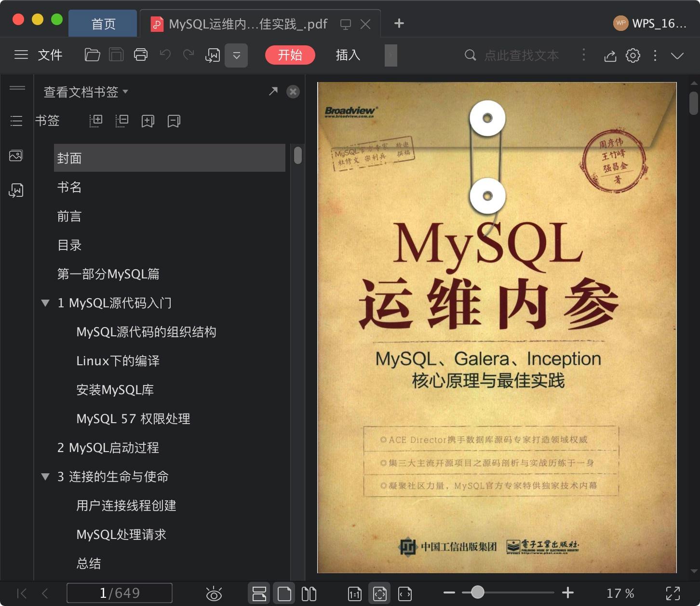
Task: Expand more ribbon tabs arrow
Action: pos(391,55)
